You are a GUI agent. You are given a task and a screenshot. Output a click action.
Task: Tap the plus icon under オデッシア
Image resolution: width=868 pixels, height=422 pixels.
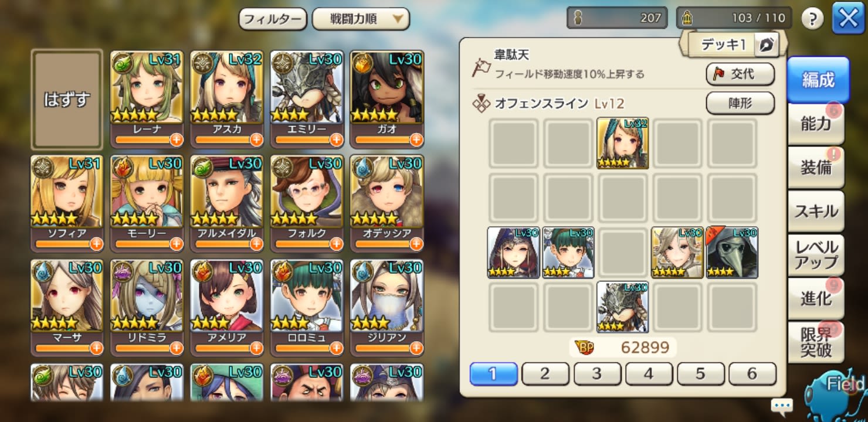pos(416,244)
